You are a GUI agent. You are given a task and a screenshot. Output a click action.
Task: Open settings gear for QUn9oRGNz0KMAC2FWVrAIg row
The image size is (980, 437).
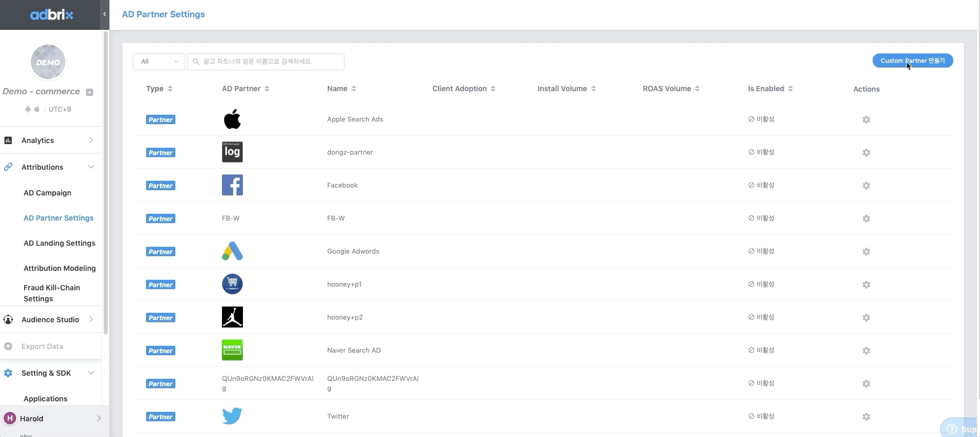(866, 384)
